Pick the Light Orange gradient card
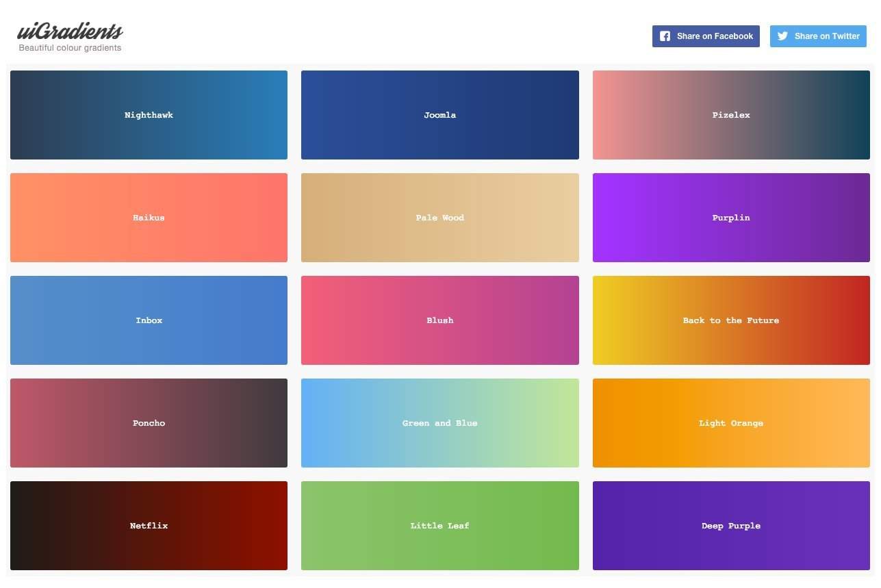Image resolution: width=881 pixels, height=588 pixels. 731,423
